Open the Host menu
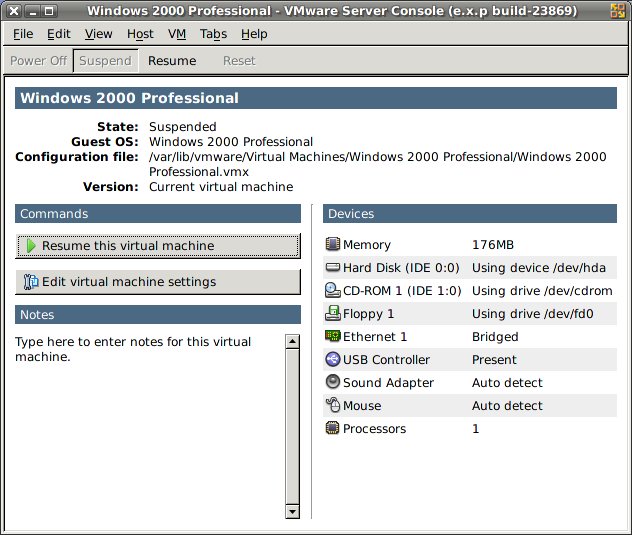632x535 pixels. [140, 34]
